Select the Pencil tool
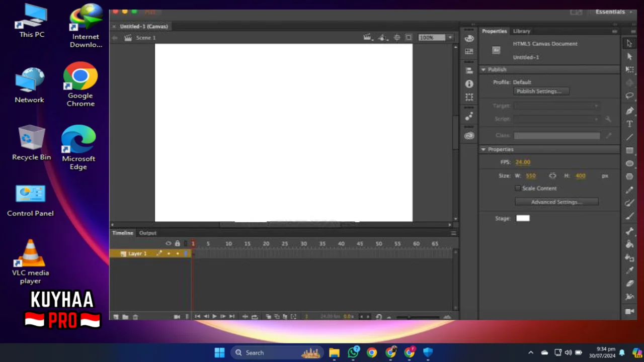Screen dimensions: 644x362 pyautogui.click(x=629, y=190)
